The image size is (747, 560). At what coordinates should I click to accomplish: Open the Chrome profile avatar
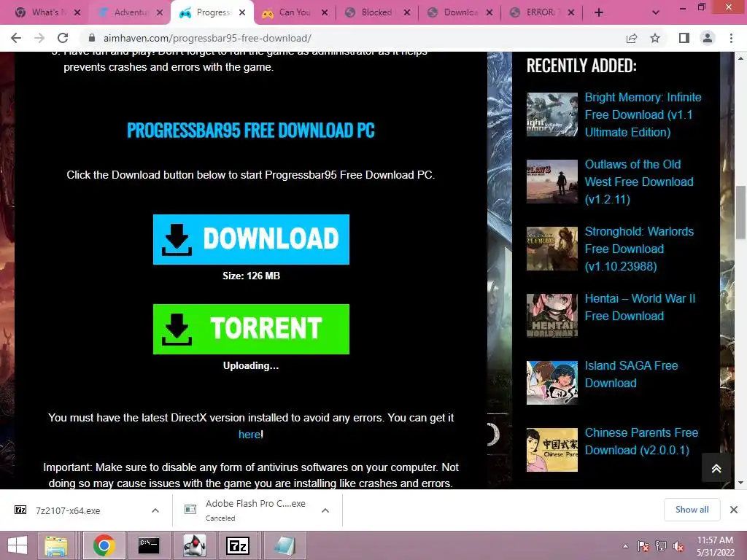708,38
